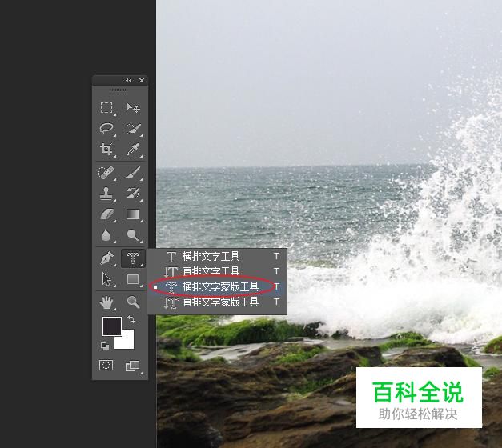Select the Clone Stamp tool
The image size is (502, 448).
click(106, 194)
